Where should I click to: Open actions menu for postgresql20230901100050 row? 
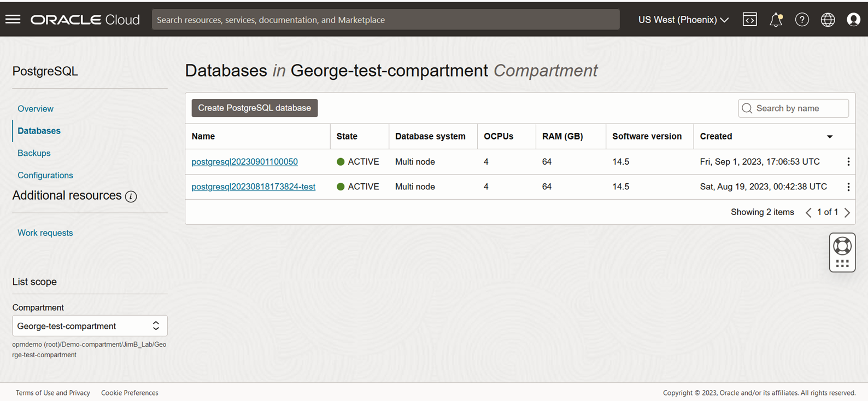[848, 161]
